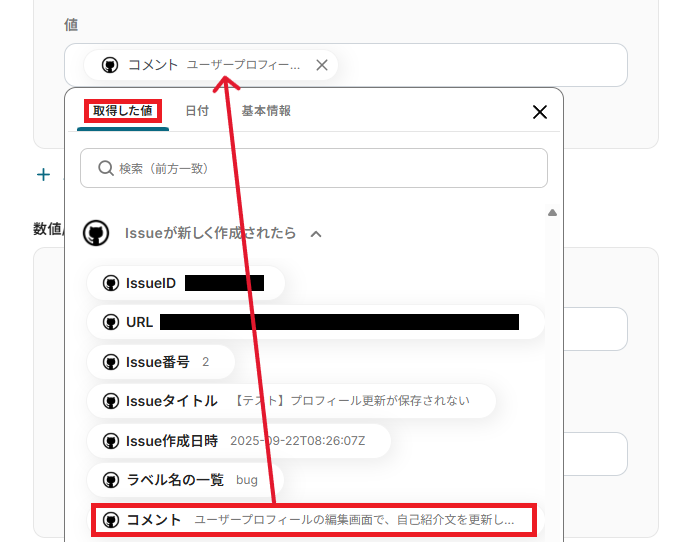This screenshot has width=693, height=542.
Task: Select the URL value chip
Action: pos(316,322)
